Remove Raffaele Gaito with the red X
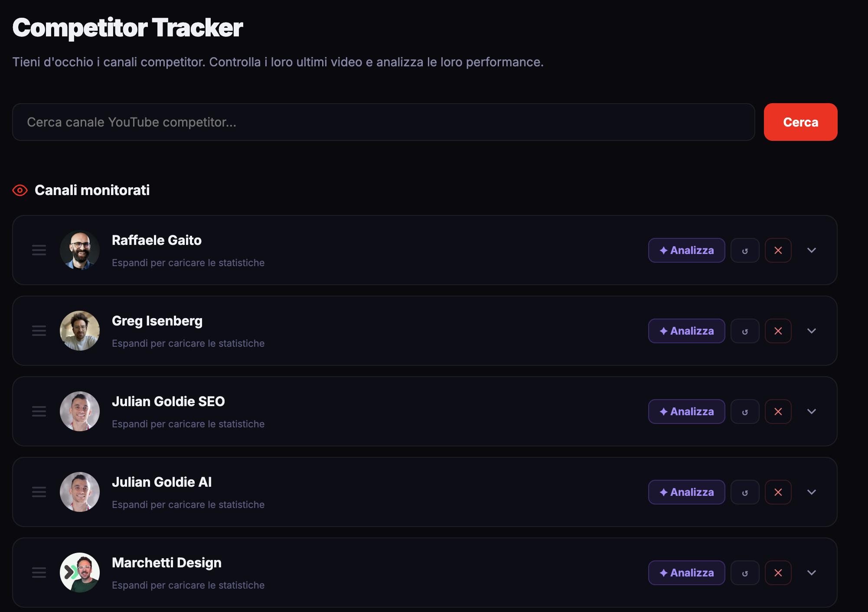The image size is (868, 612). pyautogui.click(x=778, y=250)
